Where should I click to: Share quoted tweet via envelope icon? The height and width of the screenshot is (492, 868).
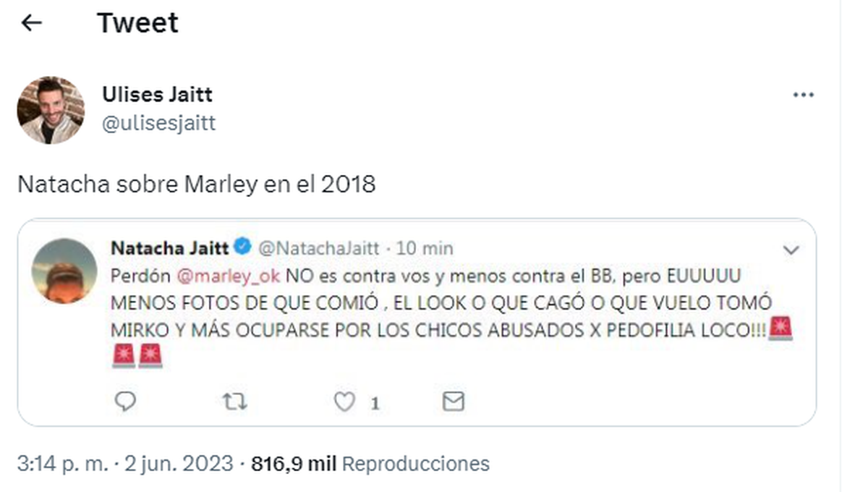pos(453,401)
